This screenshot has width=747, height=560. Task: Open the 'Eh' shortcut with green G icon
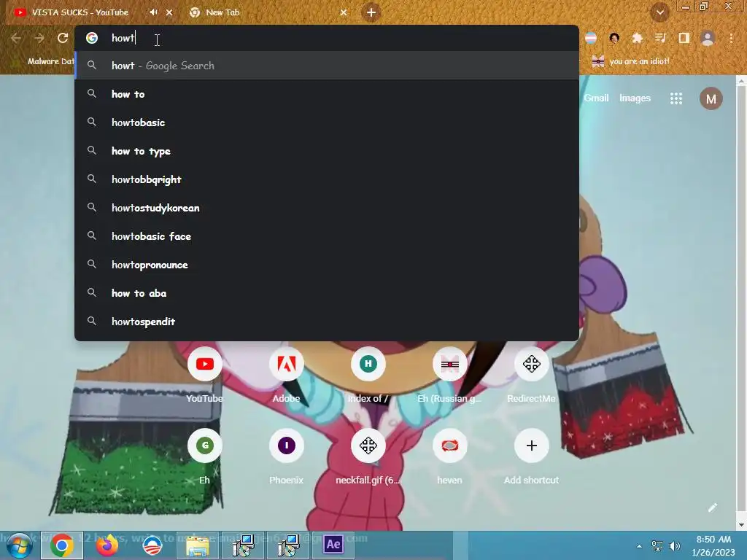pos(205,457)
